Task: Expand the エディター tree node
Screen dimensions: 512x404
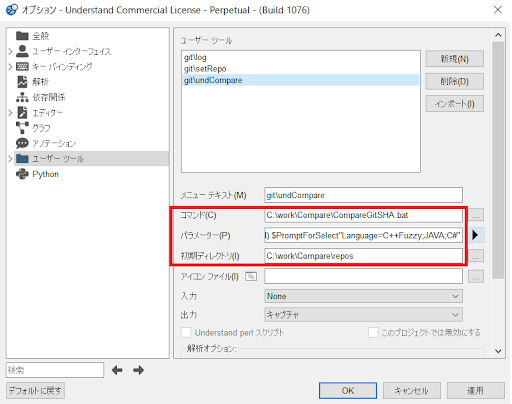Action: pos(10,113)
